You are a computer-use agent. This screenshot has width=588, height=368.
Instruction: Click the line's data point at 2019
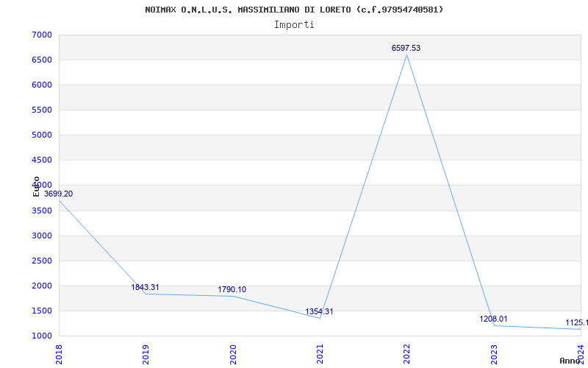(x=146, y=294)
